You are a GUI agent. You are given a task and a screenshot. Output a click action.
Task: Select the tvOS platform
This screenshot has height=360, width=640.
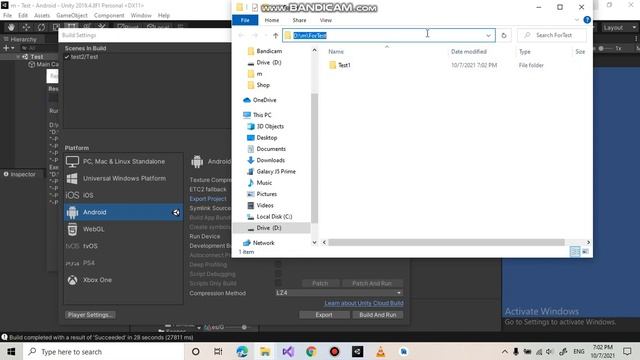[123, 246]
